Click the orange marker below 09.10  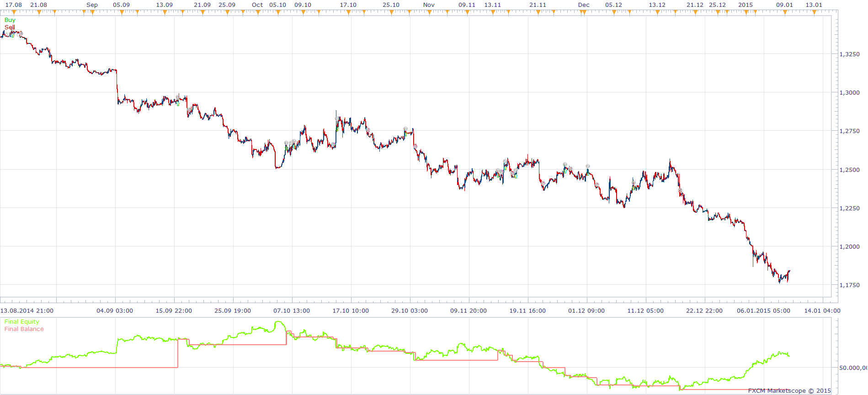pos(303,12)
